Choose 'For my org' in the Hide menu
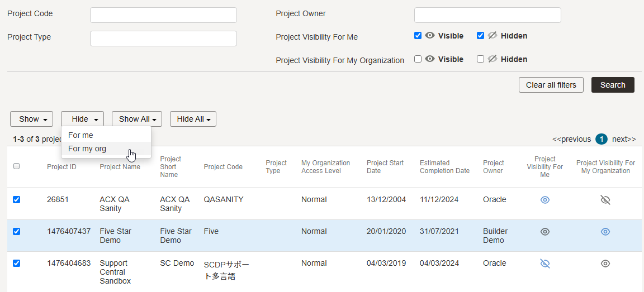Image resolution: width=644 pixels, height=292 pixels. [x=106, y=149]
